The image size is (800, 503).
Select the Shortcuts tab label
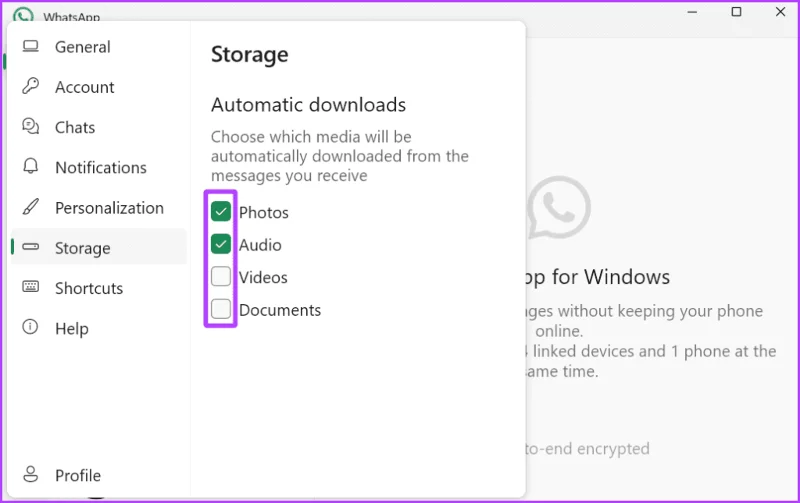(89, 288)
